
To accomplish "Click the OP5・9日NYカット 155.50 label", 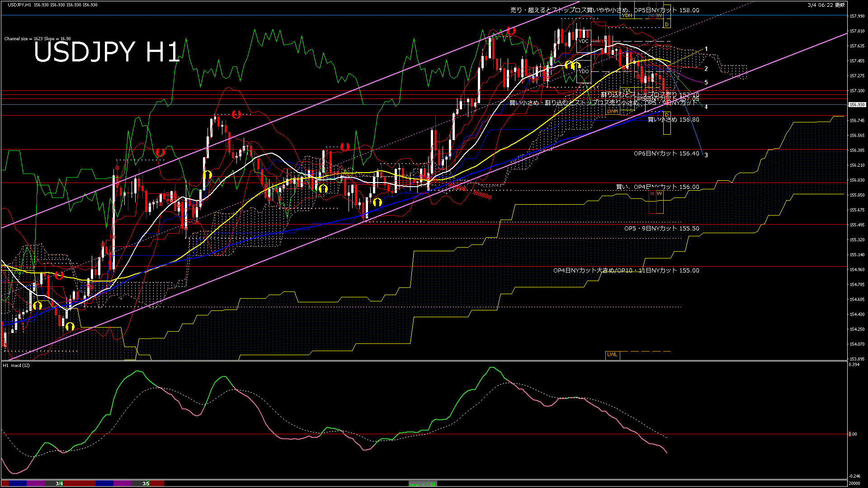I will (x=661, y=229).
